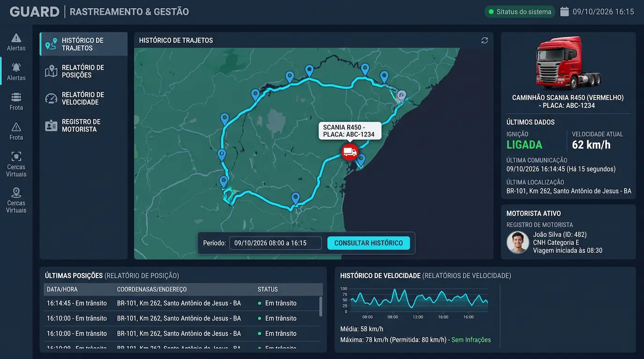
Task: Click the João Silva (ID: 482) name
Action: (x=560, y=235)
